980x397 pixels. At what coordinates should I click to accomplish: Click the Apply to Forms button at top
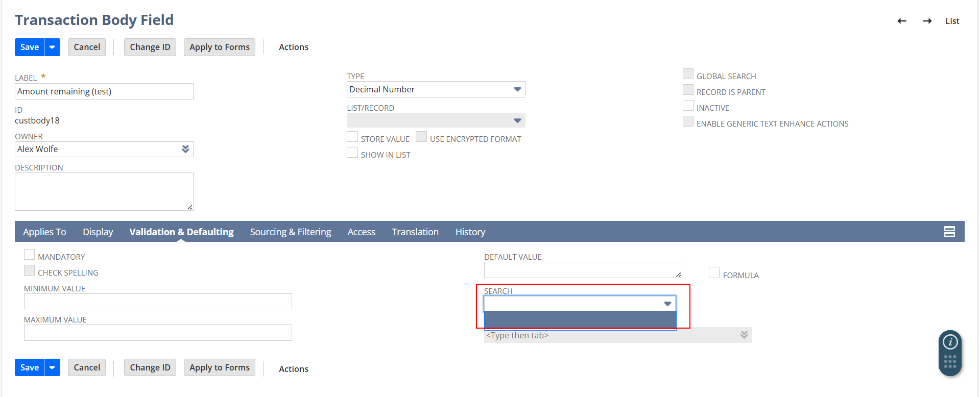220,47
